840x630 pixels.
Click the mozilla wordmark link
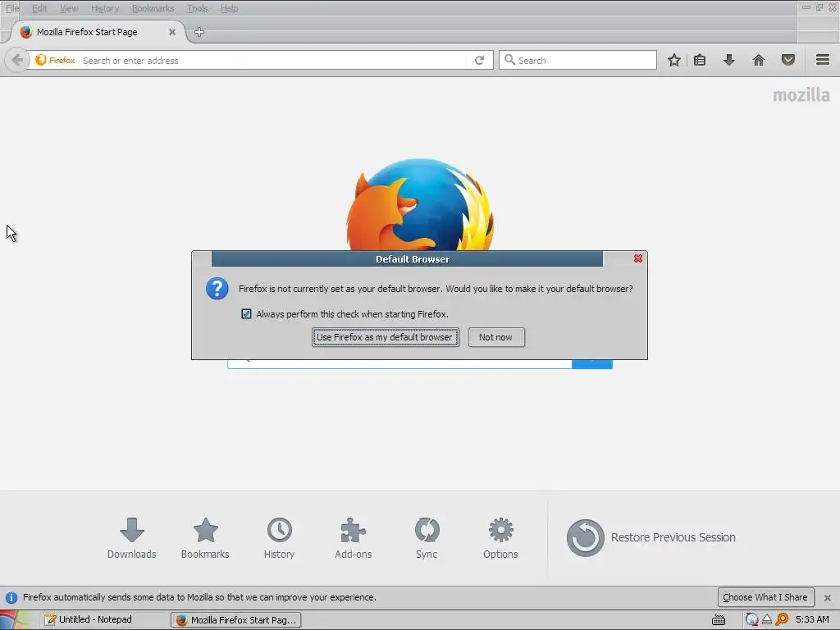pyautogui.click(x=801, y=95)
